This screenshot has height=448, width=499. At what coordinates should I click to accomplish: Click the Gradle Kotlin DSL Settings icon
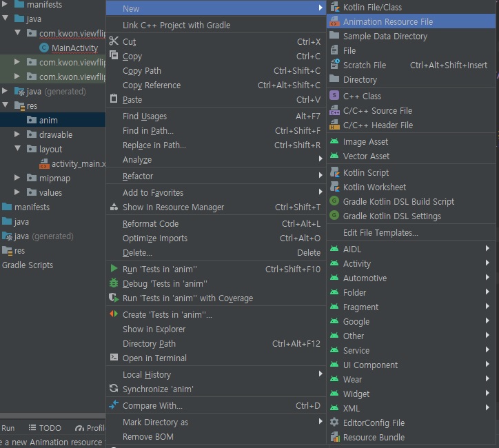334,216
